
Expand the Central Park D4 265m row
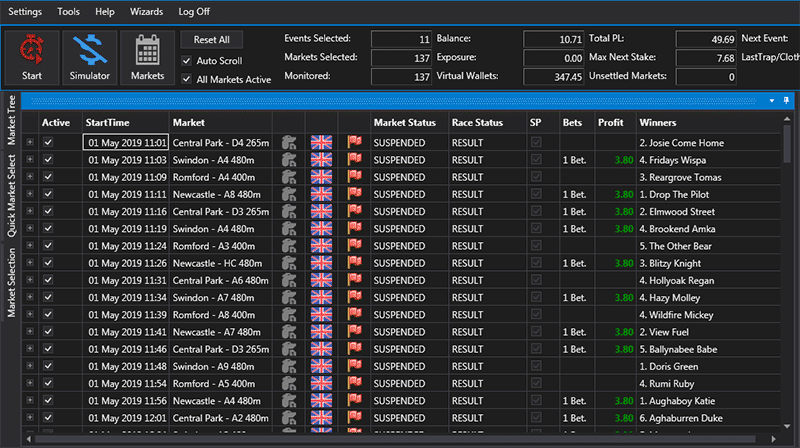point(30,142)
